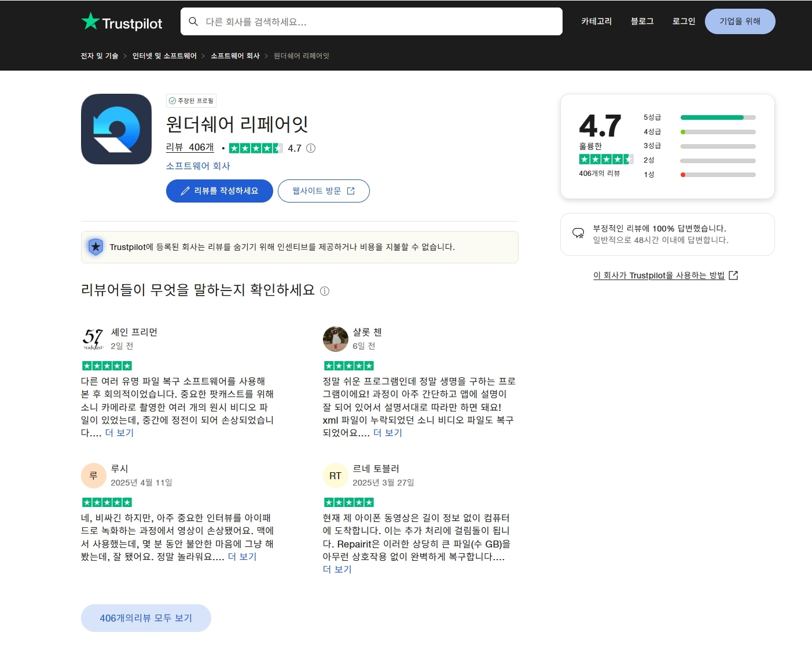Go to 전자 및 기술 breadcrumb
This screenshot has height=647, width=812.
[100, 56]
